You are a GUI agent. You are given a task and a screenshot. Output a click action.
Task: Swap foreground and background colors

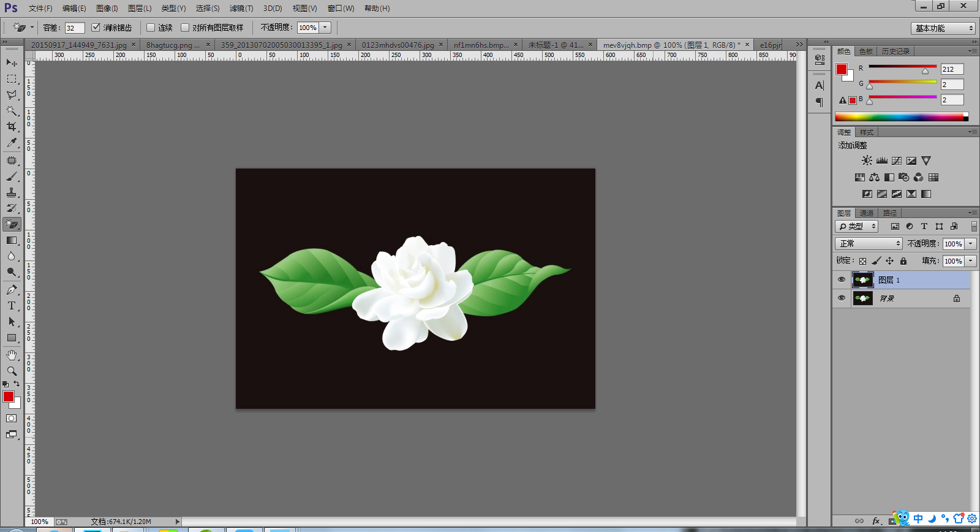point(17,384)
